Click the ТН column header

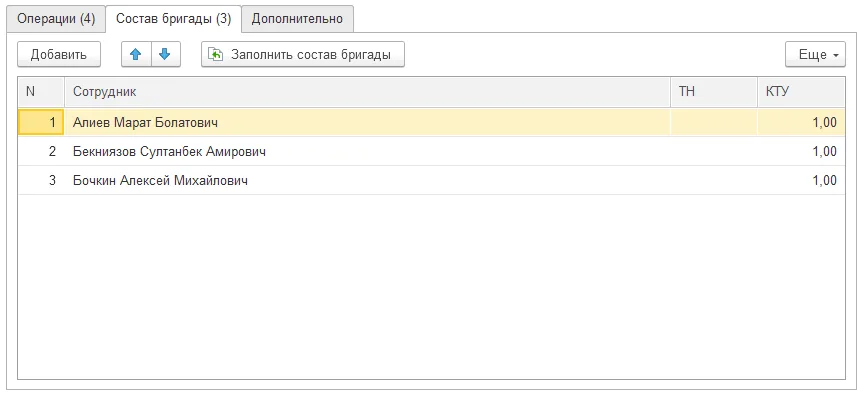point(714,92)
